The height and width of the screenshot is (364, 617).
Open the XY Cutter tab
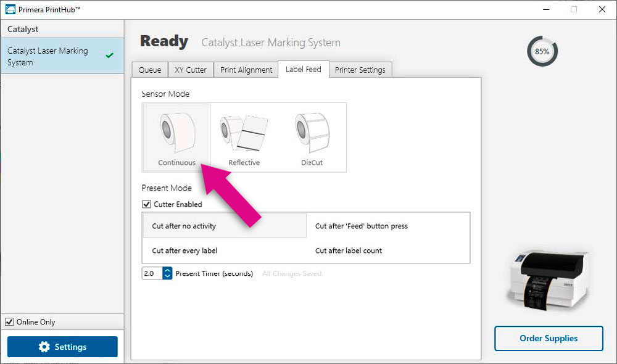click(x=191, y=70)
